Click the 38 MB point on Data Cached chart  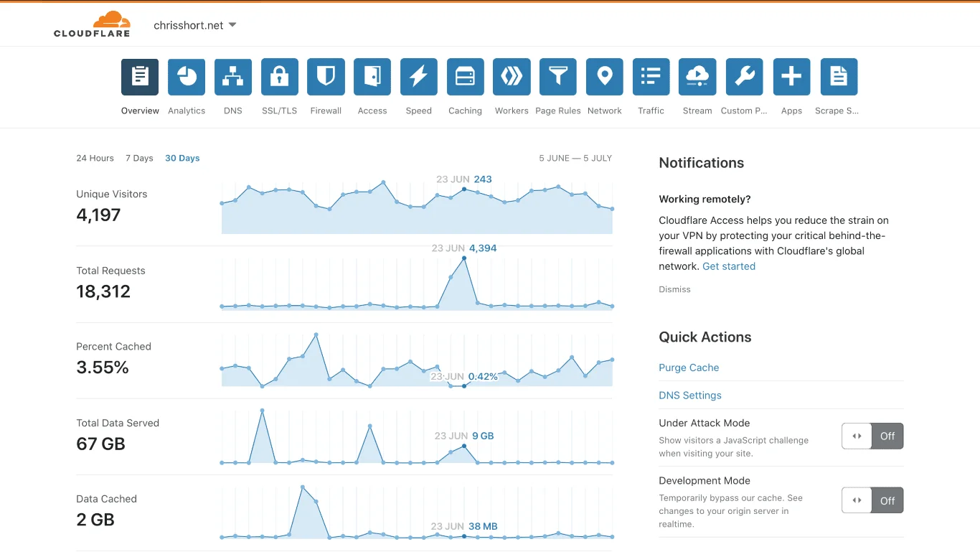tap(464, 536)
